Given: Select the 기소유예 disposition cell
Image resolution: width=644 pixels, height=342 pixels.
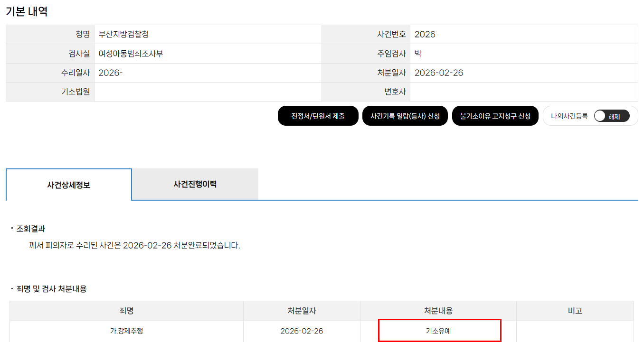Looking at the screenshot, I should tap(439, 331).
